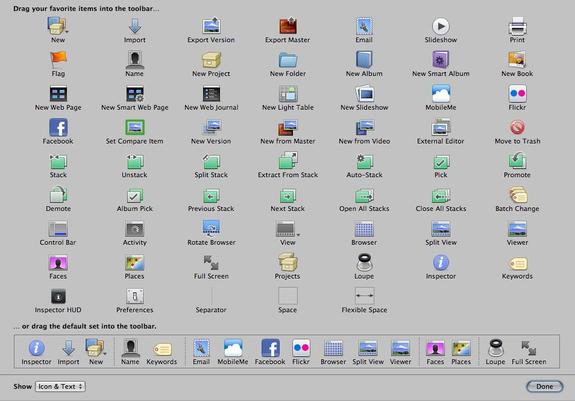Screen dimensions: 575x401
Task: Click the Set Compare Item icon
Action: pos(135,127)
